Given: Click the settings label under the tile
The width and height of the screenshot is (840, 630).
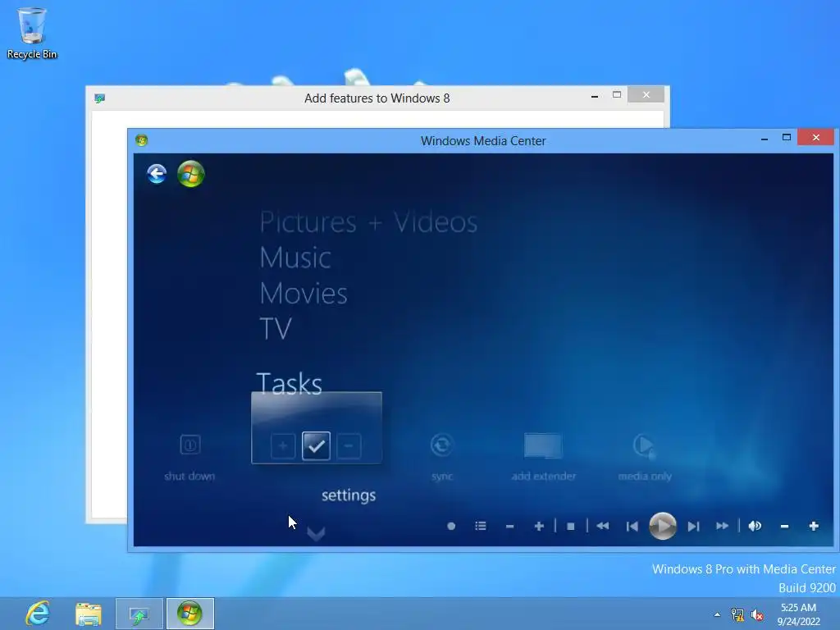Looking at the screenshot, I should tap(349, 495).
